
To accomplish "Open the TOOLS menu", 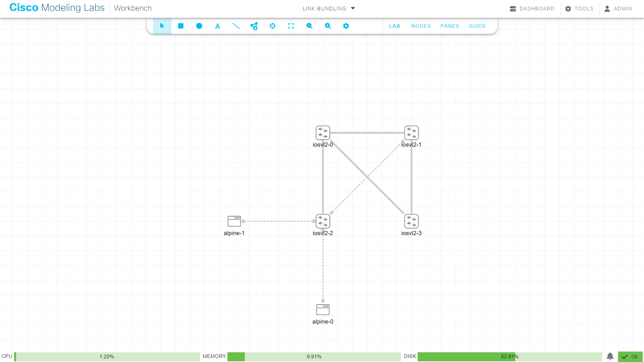I will tap(579, 8).
